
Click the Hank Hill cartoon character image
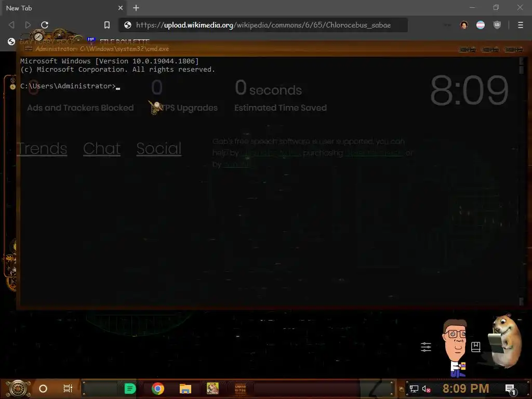[x=456, y=348]
